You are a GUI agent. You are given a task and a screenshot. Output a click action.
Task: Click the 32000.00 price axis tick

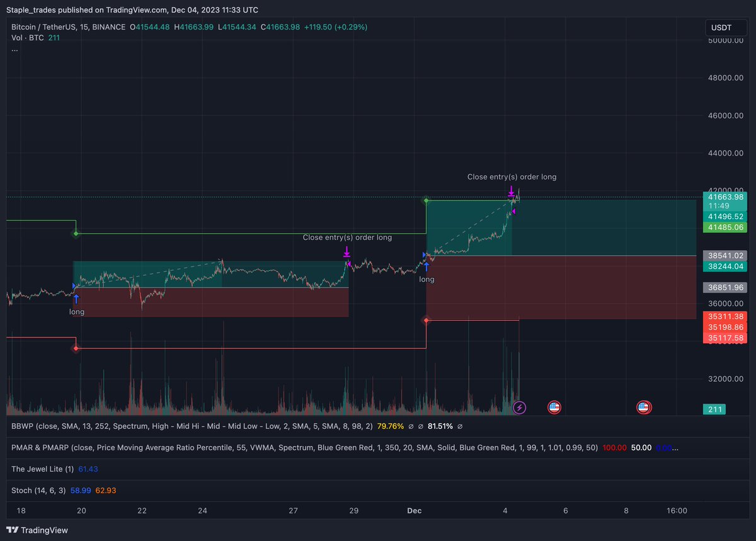726,379
